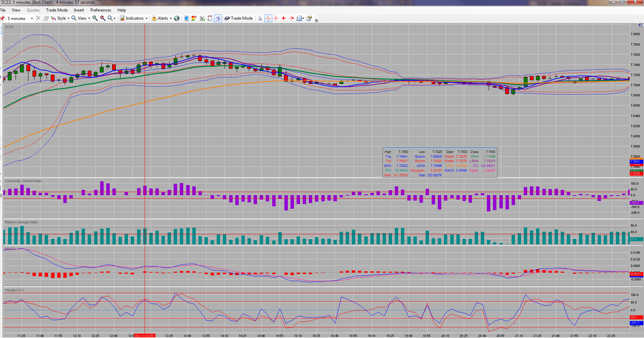Expand the Style dropdown arrow
This screenshot has height=338, width=644.
tap(68, 18)
